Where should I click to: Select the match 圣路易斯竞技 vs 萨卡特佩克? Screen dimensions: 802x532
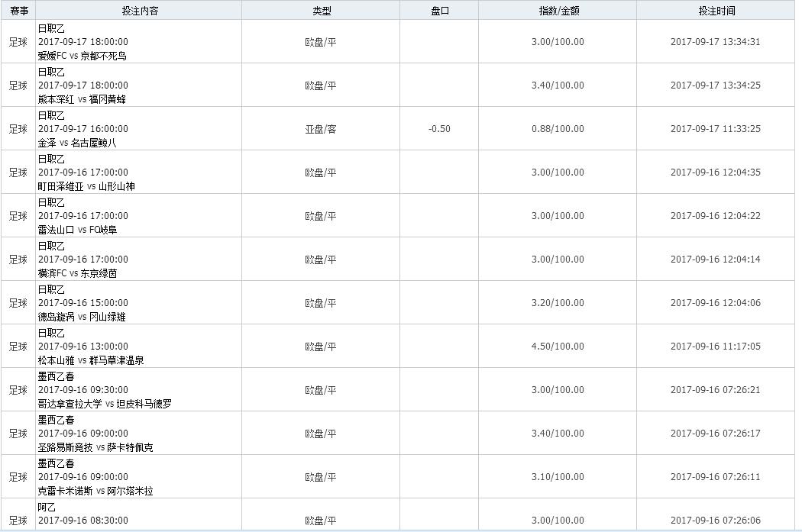[95, 447]
